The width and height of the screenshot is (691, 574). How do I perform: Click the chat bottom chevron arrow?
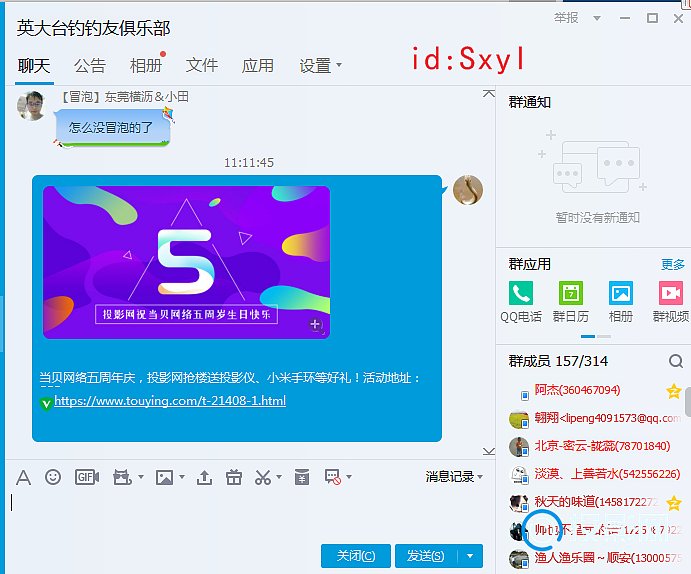pyautogui.click(x=488, y=452)
